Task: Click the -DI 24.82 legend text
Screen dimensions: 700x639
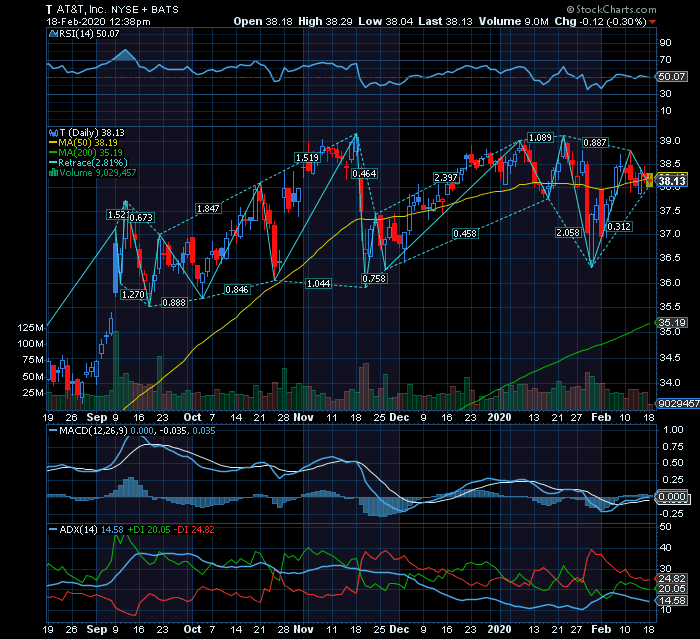Action: tap(195, 530)
